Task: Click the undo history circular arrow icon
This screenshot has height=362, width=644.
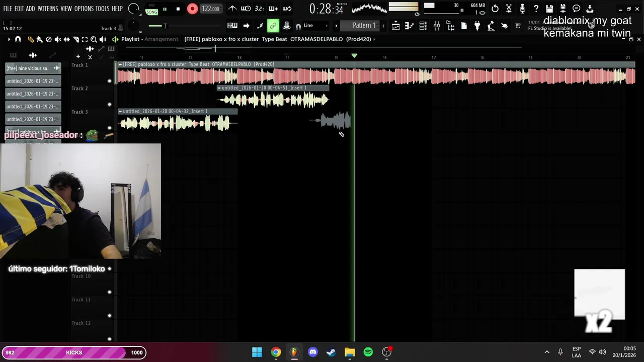Action: 495,9
